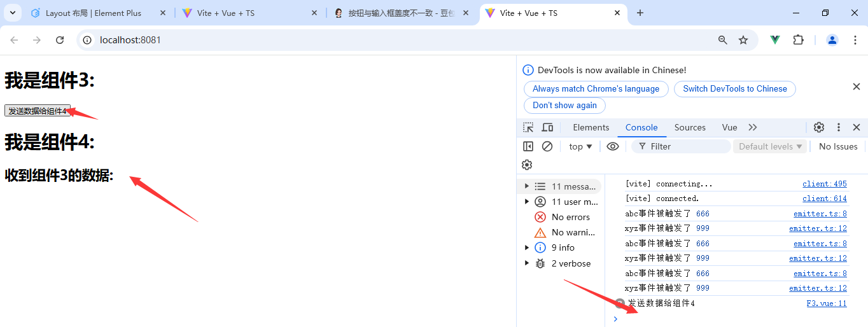Toggle the console sidebar

pyautogui.click(x=528, y=146)
